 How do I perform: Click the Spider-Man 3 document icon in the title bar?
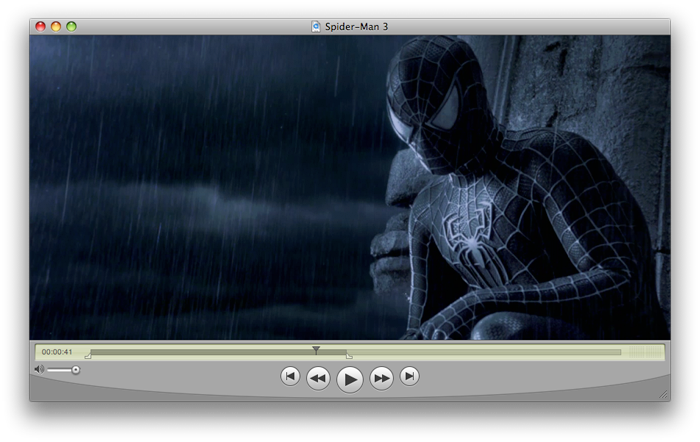click(316, 26)
